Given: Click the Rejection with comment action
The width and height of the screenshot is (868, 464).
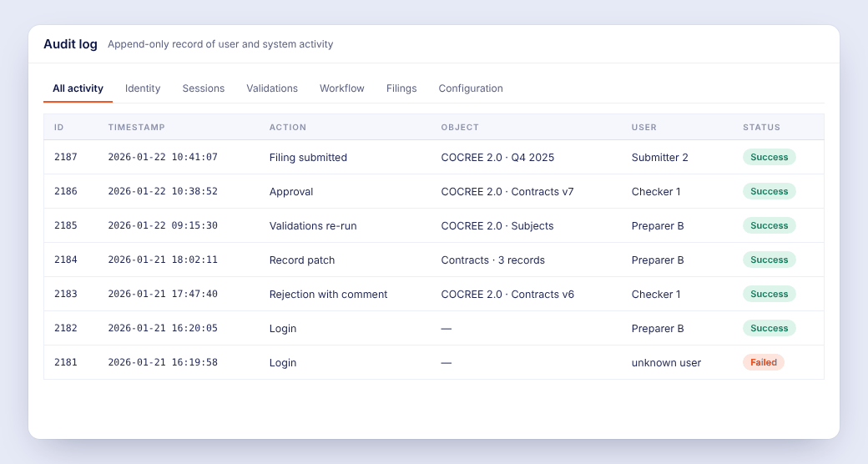Looking at the screenshot, I should coord(328,295).
